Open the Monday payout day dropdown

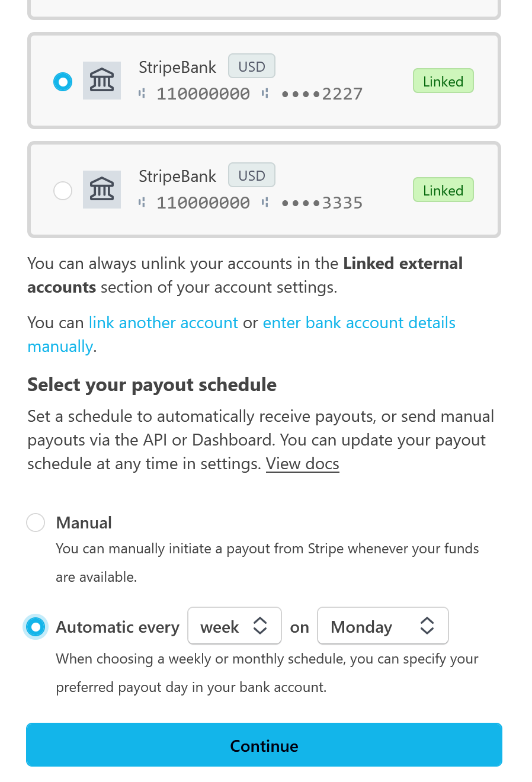click(382, 626)
